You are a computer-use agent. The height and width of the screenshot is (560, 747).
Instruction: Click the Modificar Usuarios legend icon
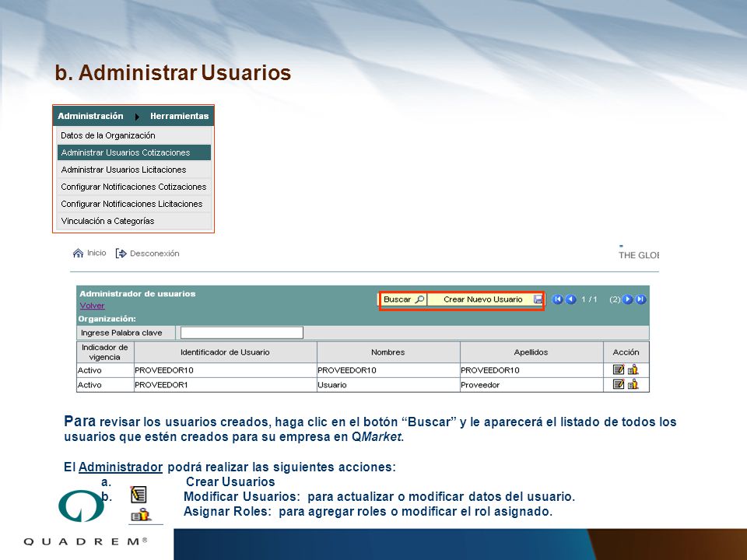pos(139,495)
